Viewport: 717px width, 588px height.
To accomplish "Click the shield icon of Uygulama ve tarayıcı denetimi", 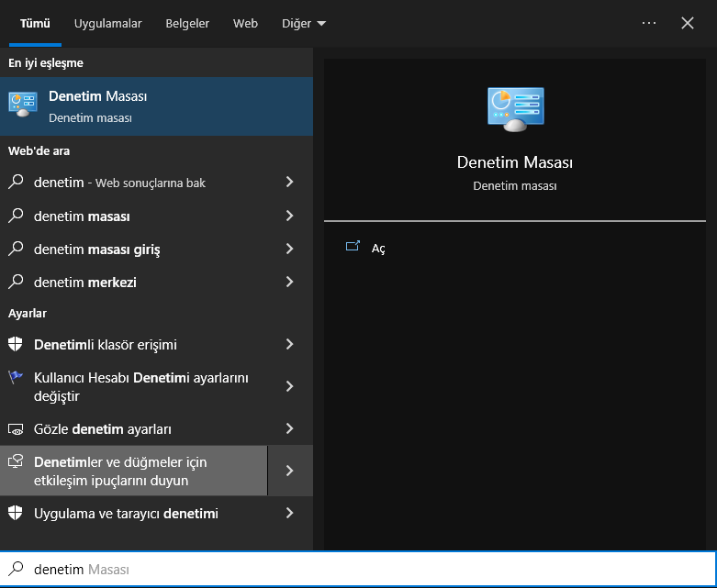I will (16, 513).
